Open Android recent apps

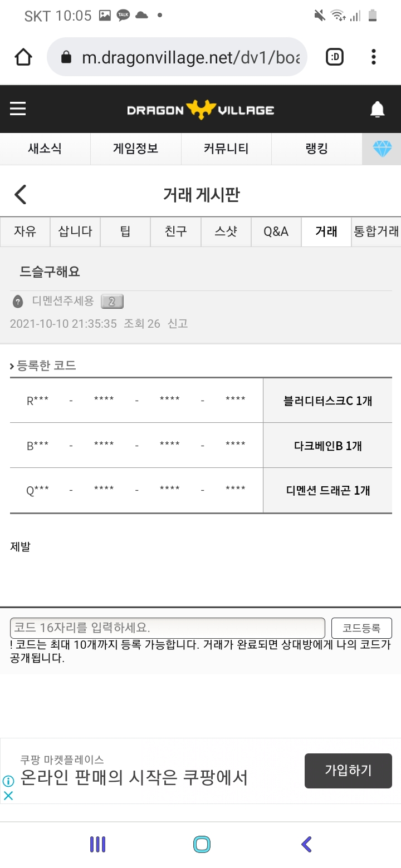point(97,845)
